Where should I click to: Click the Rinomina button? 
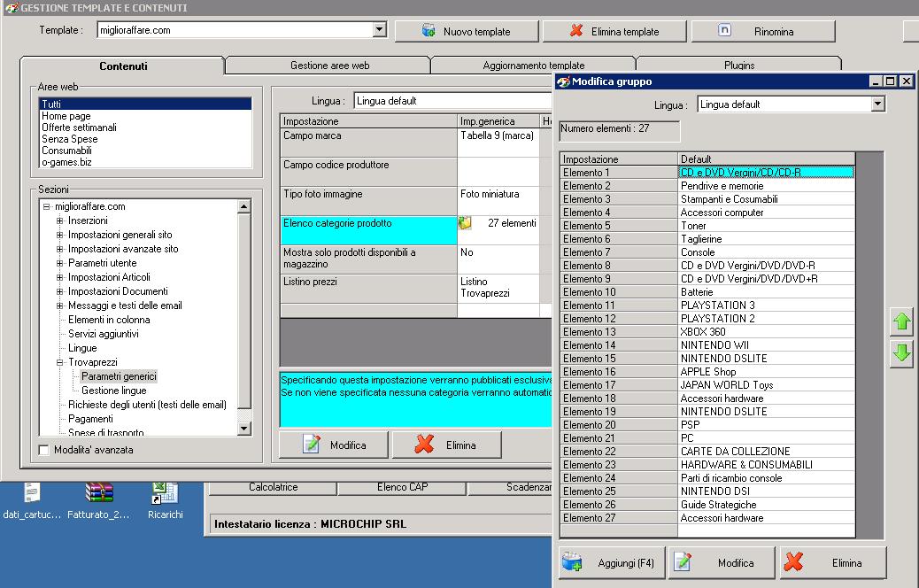click(x=763, y=31)
